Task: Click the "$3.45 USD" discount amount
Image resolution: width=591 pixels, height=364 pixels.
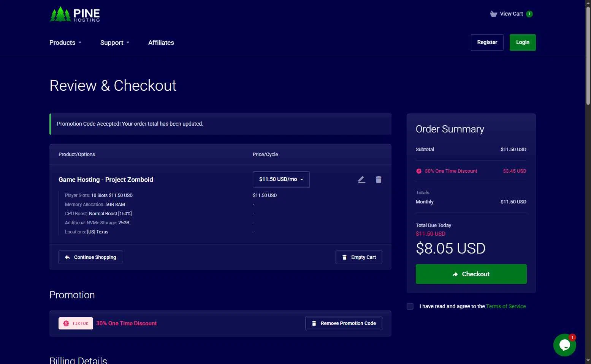Action: click(x=515, y=171)
